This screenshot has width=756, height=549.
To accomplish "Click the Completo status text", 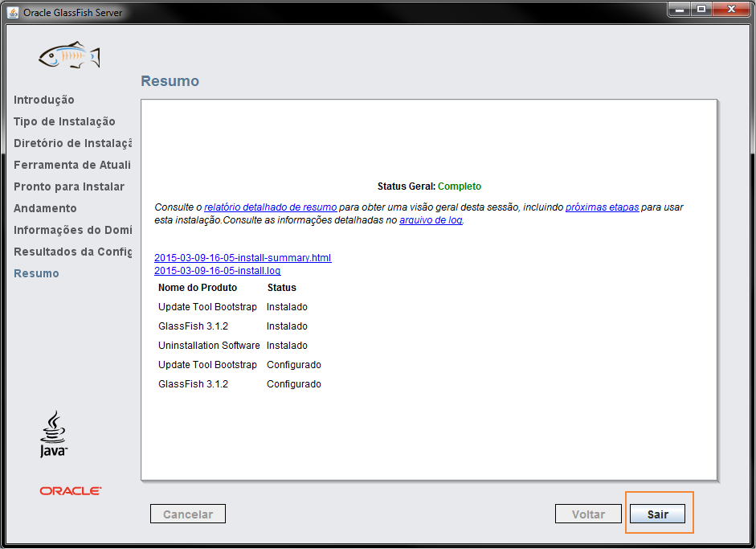I will [x=460, y=186].
